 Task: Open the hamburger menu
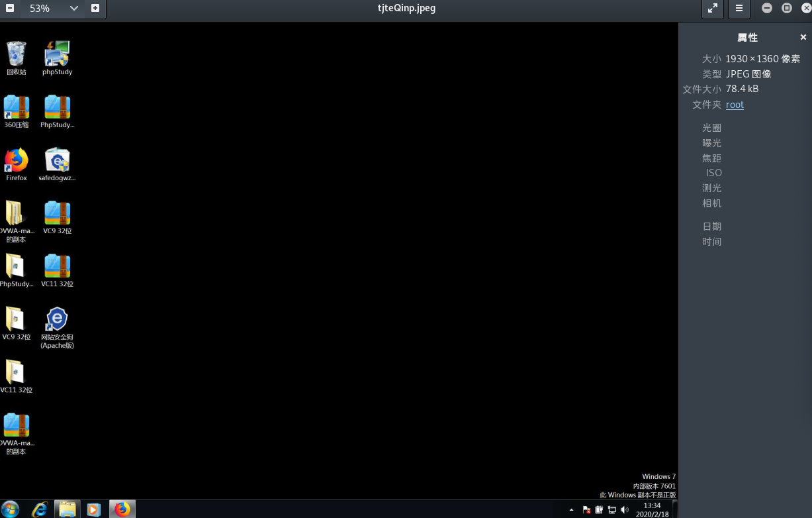[739, 8]
